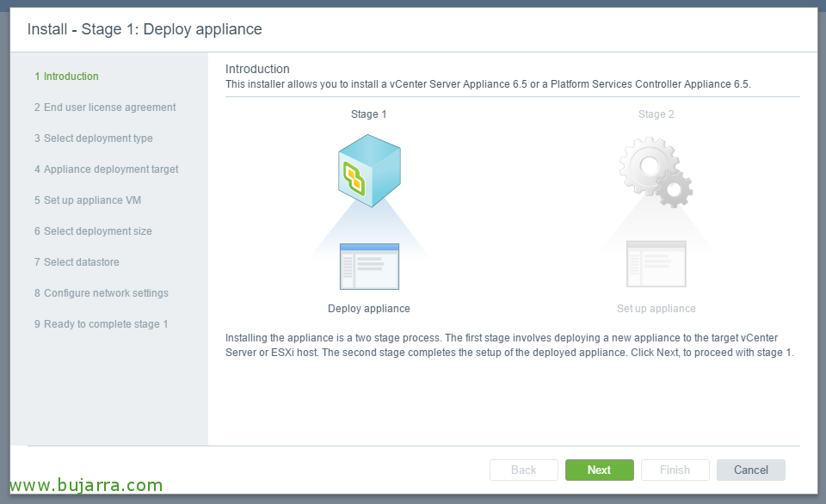
Task: Select the Select deployment type step
Action: (93, 138)
